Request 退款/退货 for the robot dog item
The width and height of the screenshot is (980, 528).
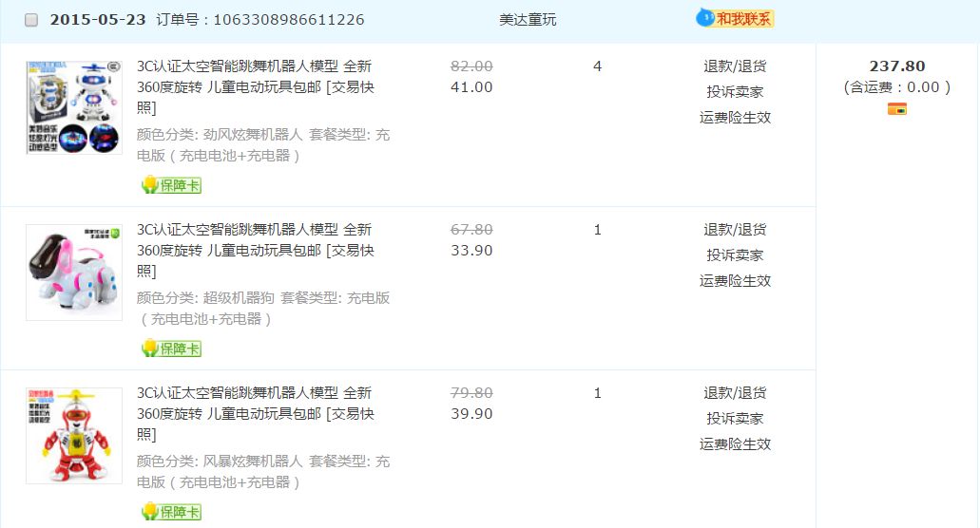(x=735, y=230)
